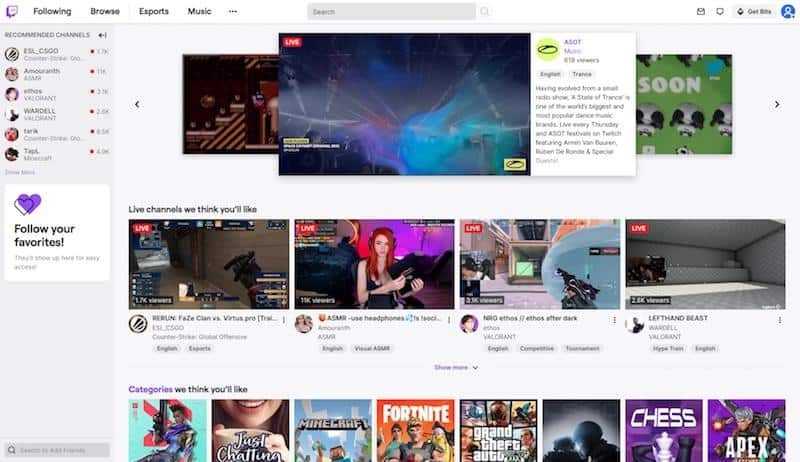Click the Trance tag on ASOT stream
Image resolution: width=800 pixels, height=462 pixels.
coord(582,74)
